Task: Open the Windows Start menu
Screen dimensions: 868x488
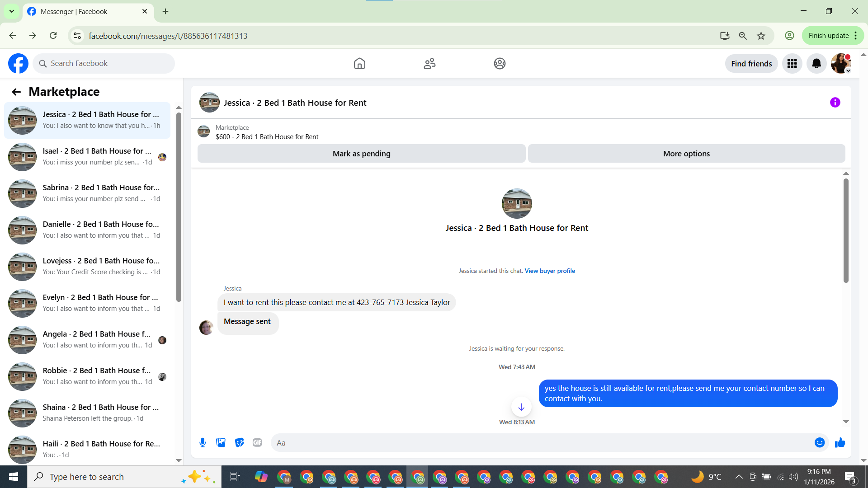Action: (x=14, y=477)
